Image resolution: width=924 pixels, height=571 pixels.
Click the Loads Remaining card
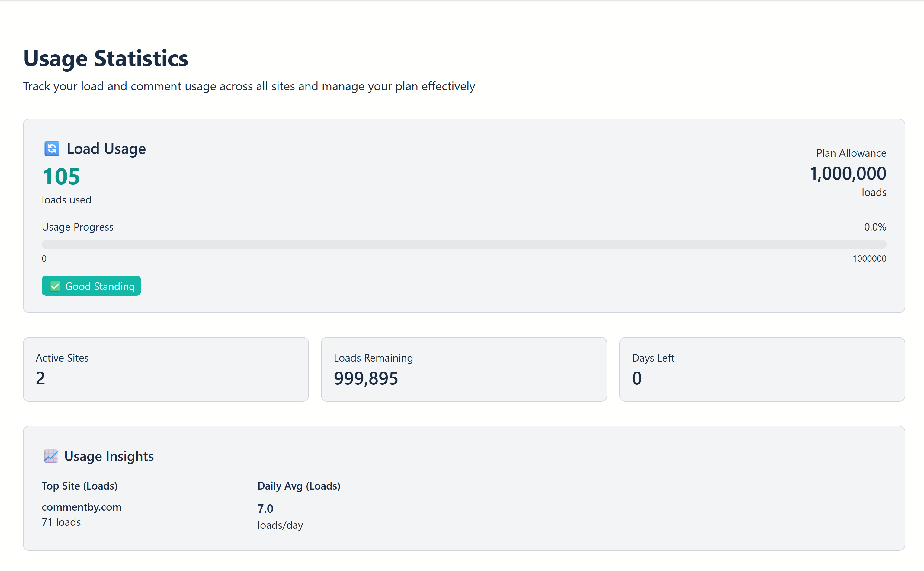click(x=464, y=369)
